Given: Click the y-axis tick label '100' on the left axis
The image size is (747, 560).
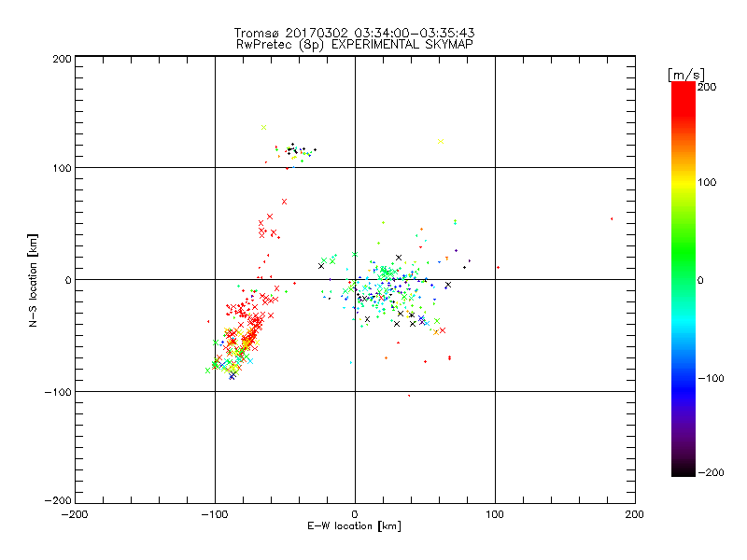Looking at the screenshot, I should click(62, 168).
